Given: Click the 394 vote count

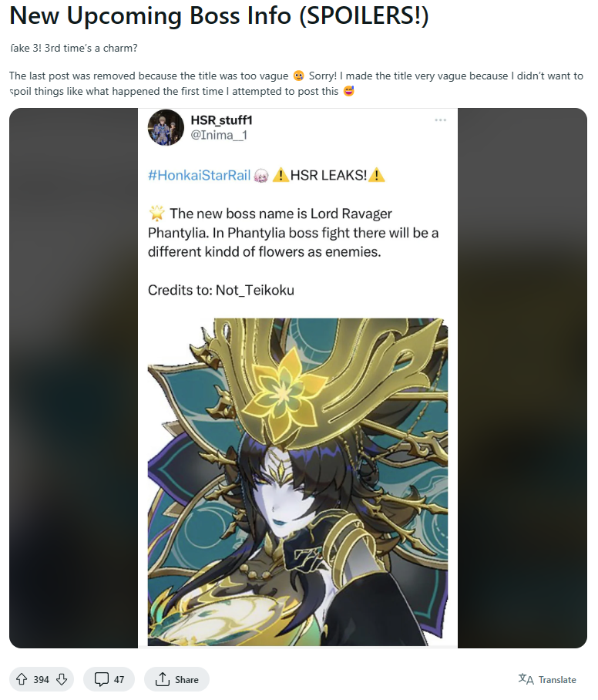Looking at the screenshot, I should tap(41, 679).
